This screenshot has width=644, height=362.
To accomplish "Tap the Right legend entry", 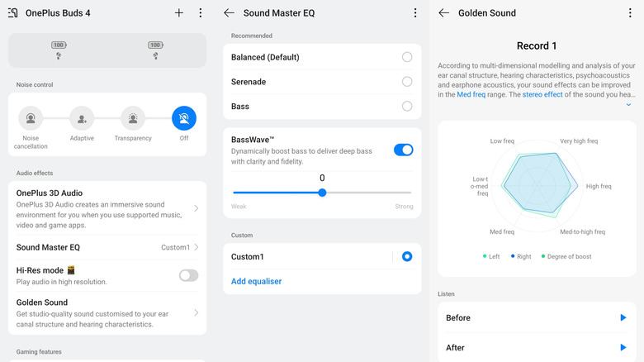I will click(x=521, y=256).
